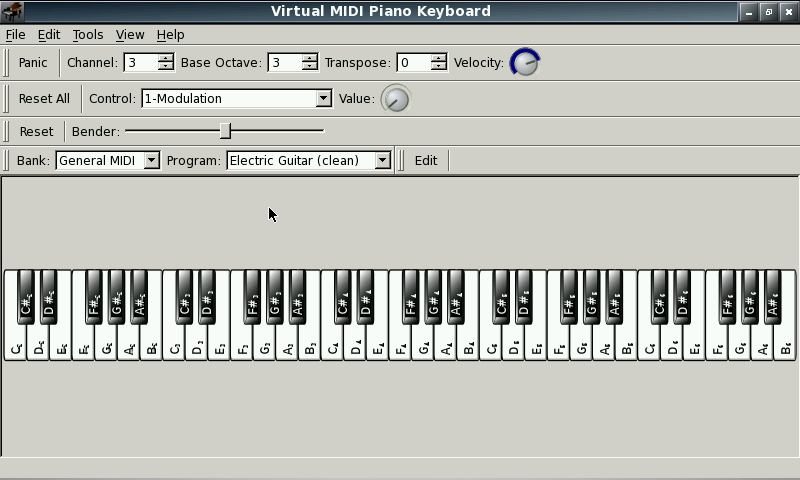Increase Transpose value with up arrow
The height and width of the screenshot is (480, 800).
(438, 57)
